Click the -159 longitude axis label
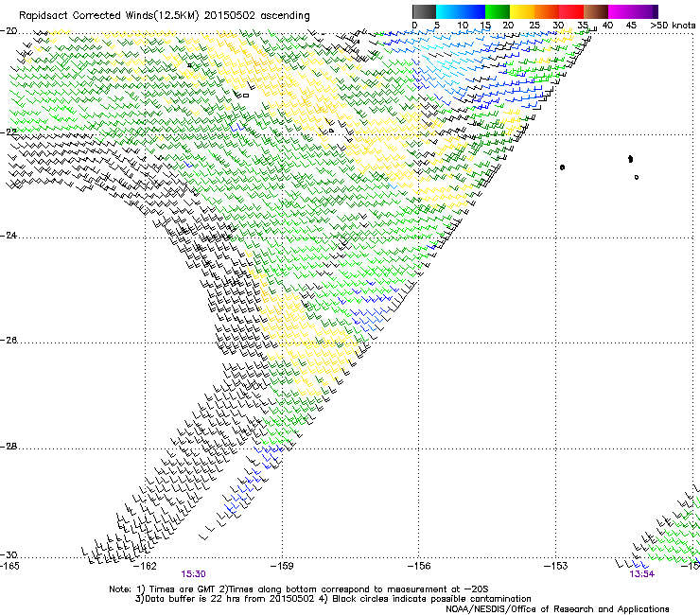The width and height of the screenshot is (700, 615). (282, 566)
